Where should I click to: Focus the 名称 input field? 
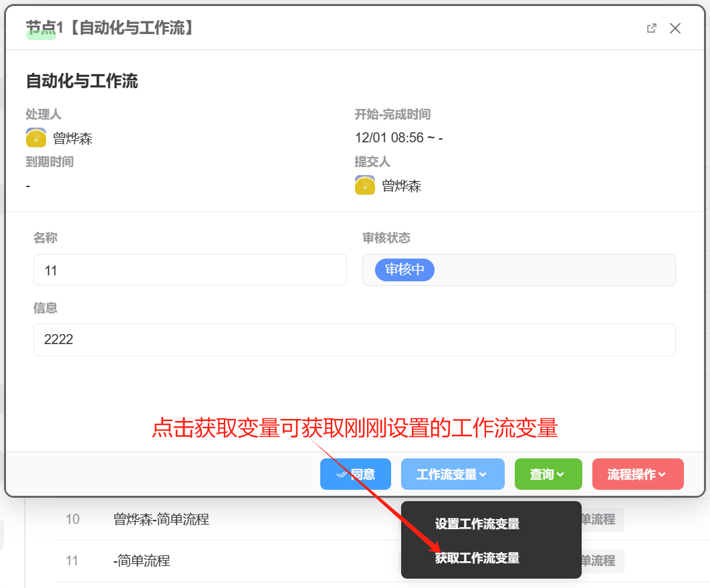pyautogui.click(x=190, y=270)
